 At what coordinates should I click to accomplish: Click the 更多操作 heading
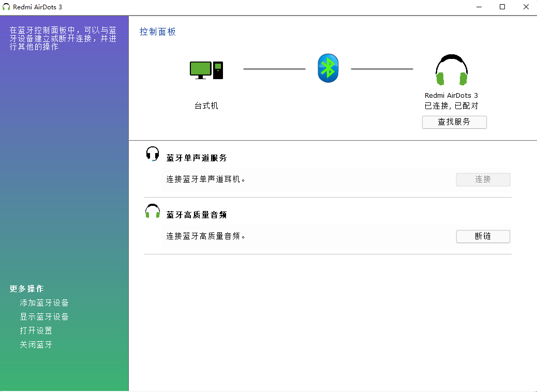coord(27,289)
